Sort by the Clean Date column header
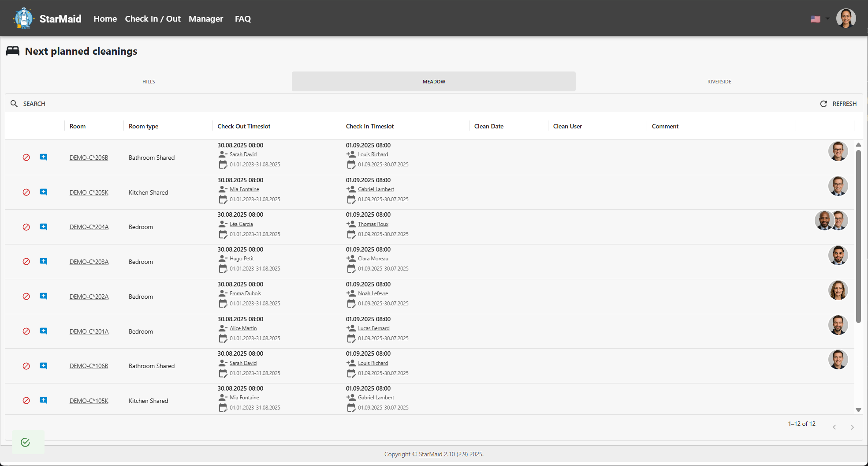The image size is (868, 466). 489,126
